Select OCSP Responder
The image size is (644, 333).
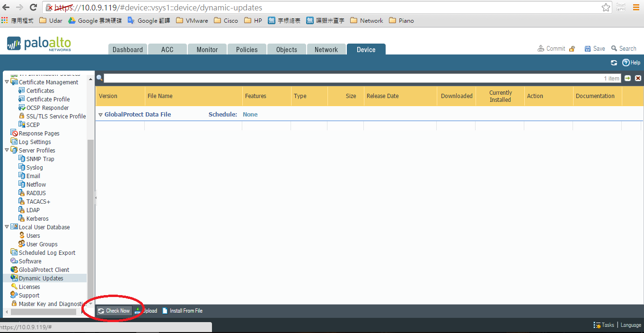[47, 108]
